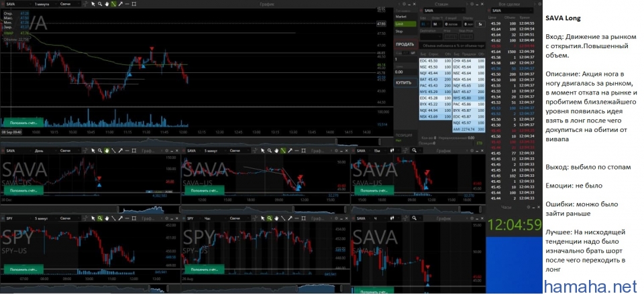Select trade row with volume 1500 at 12:04:39
Viewport: 644px width, 294px height.
pyautogui.click(x=512, y=52)
